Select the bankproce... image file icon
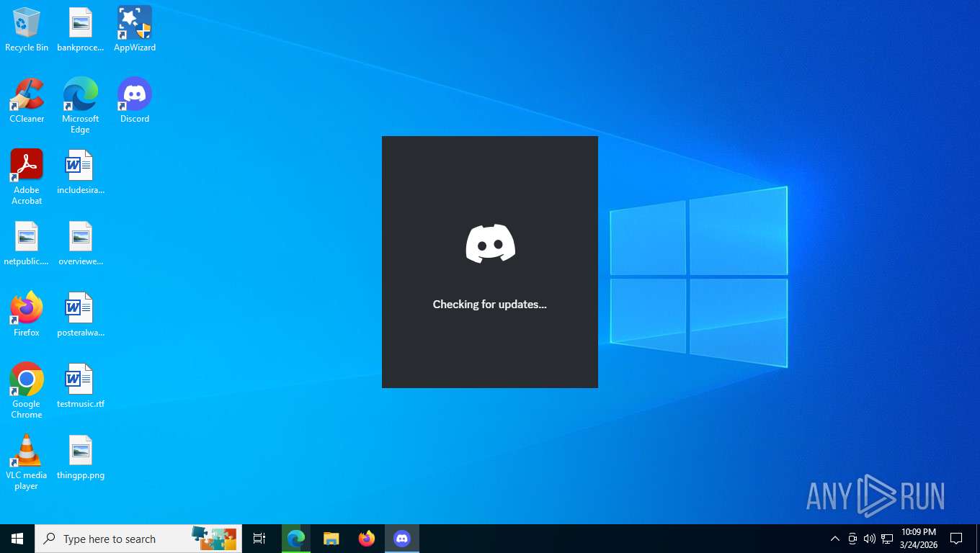 pyautogui.click(x=81, y=30)
